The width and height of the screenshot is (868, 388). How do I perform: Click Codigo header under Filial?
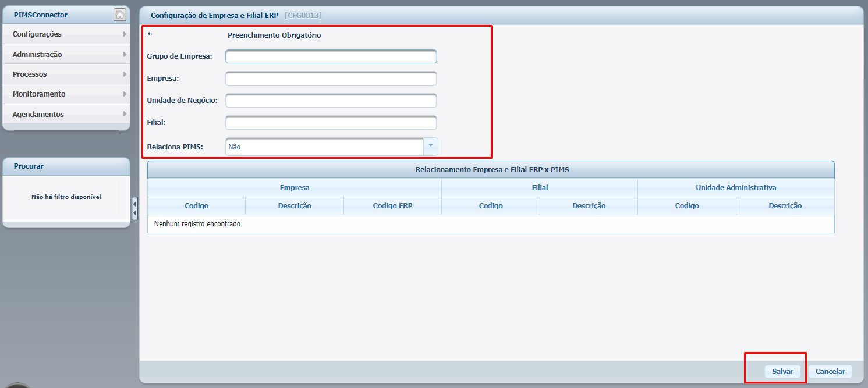pyautogui.click(x=491, y=206)
